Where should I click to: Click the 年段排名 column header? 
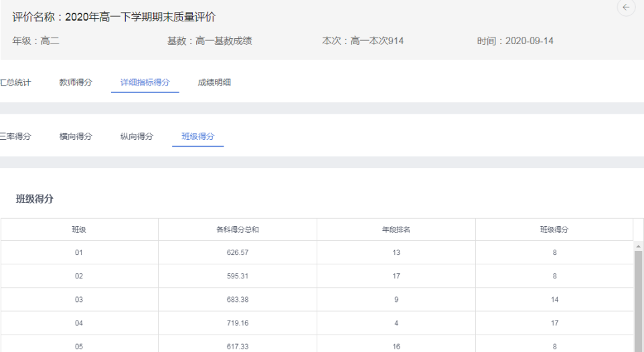pos(396,230)
